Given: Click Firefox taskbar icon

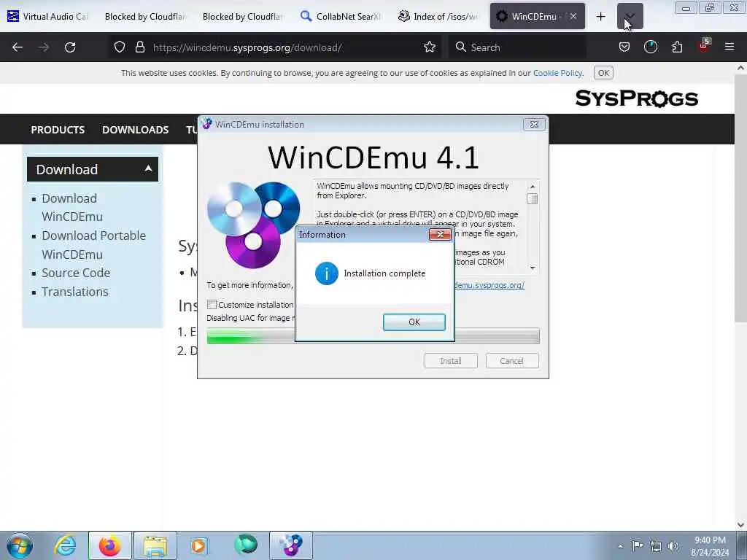Looking at the screenshot, I should [x=109, y=545].
